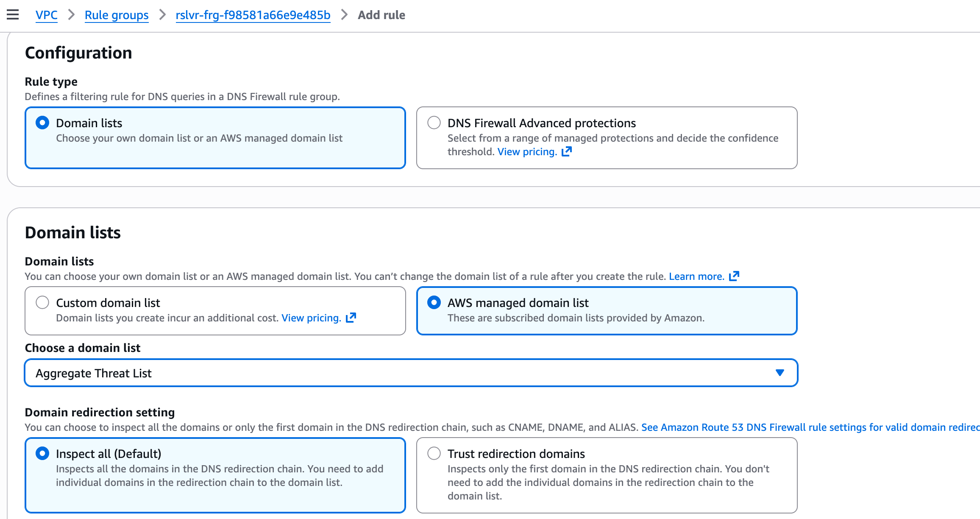Go to VPC in the breadcrumb

coord(47,15)
